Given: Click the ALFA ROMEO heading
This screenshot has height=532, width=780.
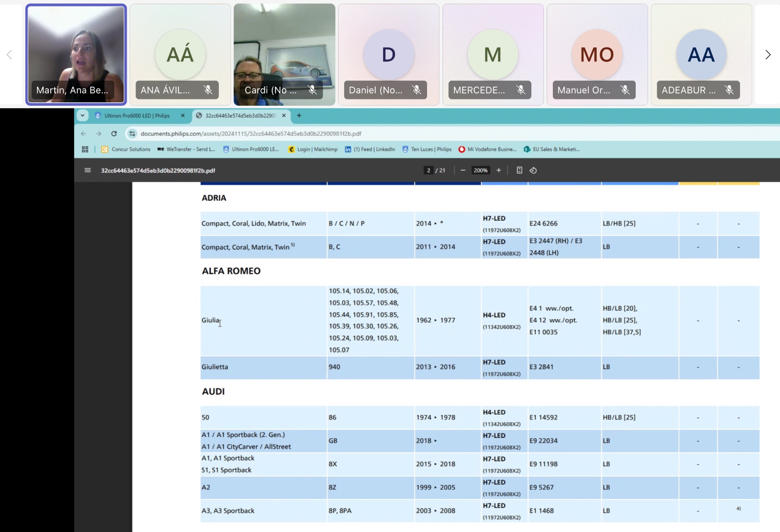Looking at the screenshot, I should pyautogui.click(x=231, y=271).
